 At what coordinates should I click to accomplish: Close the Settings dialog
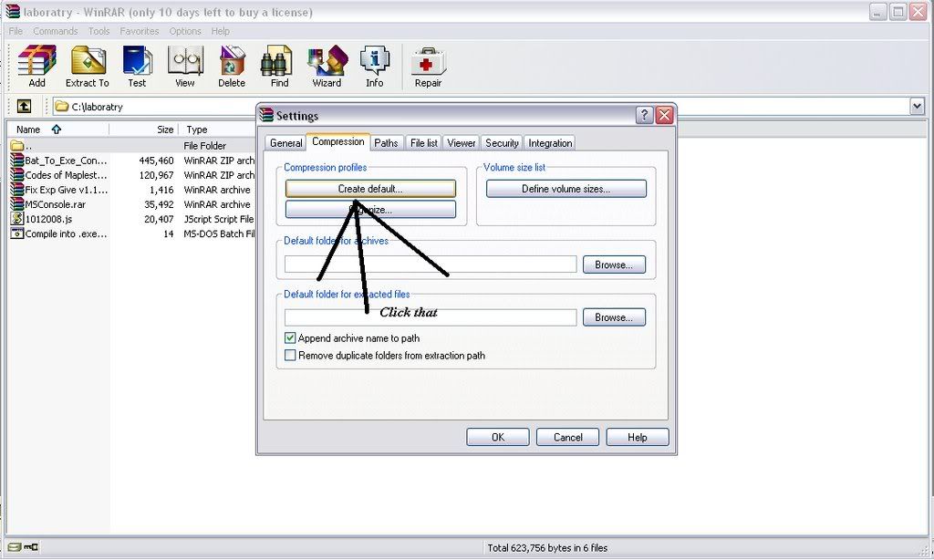click(664, 115)
